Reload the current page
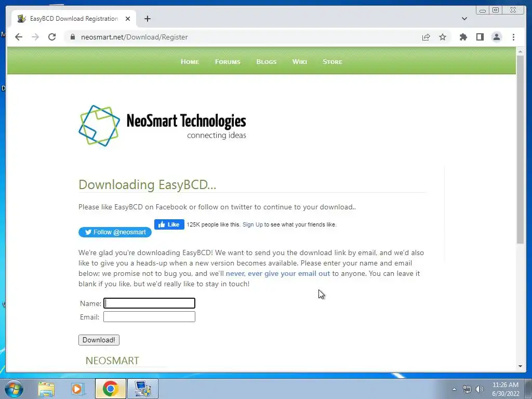The image size is (532, 399). (x=52, y=37)
